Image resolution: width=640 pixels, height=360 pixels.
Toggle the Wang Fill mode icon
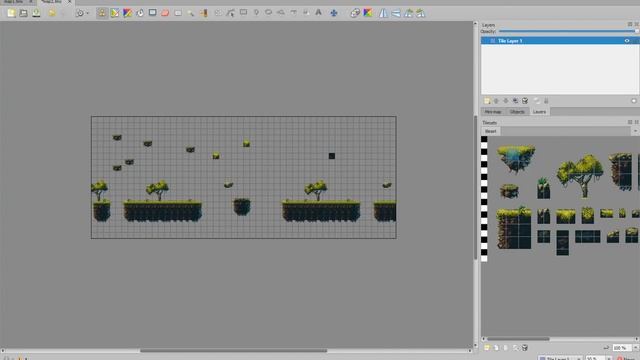point(368,13)
